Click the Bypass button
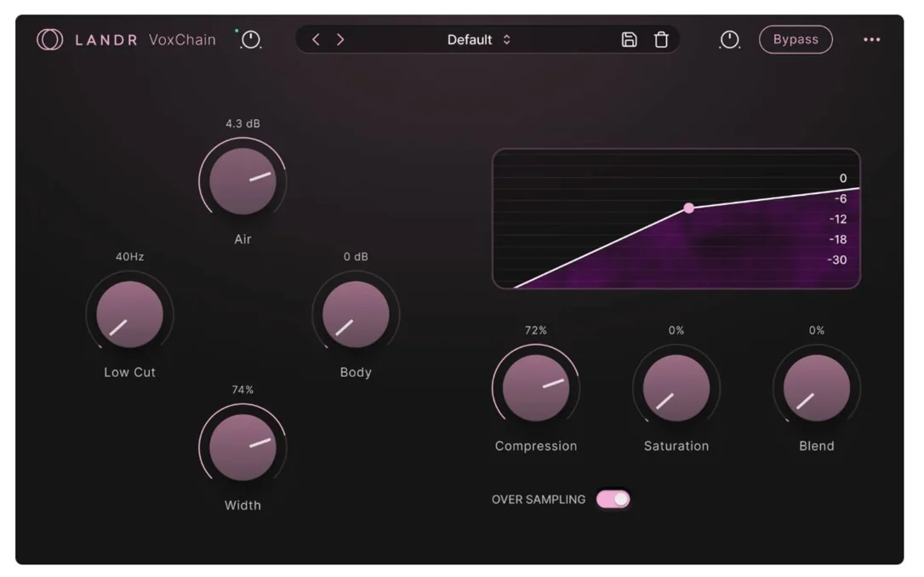 (796, 39)
